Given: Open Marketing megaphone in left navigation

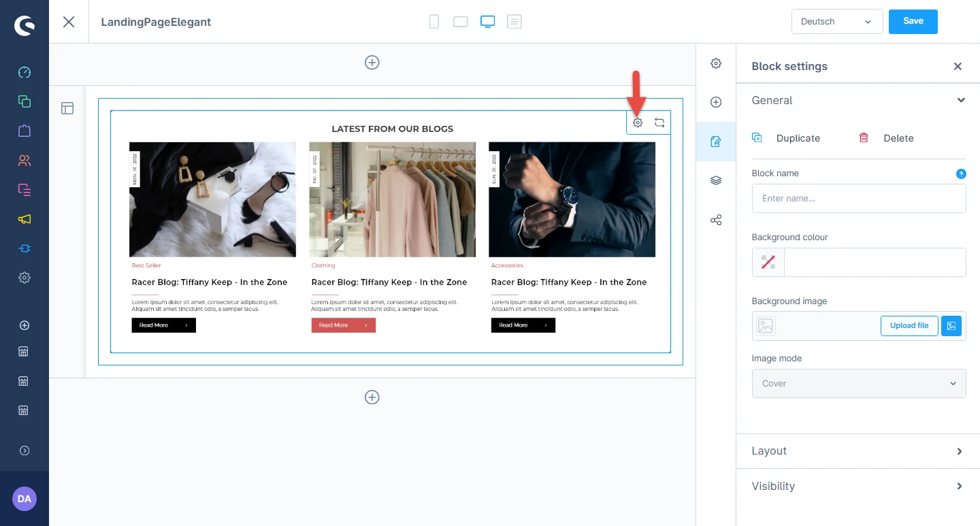Looking at the screenshot, I should pyautogui.click(x=24, y=219).
